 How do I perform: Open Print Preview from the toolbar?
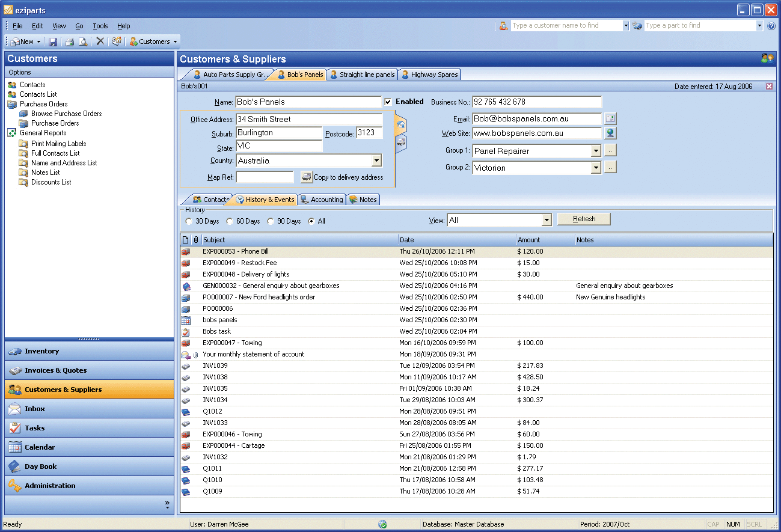83,41
